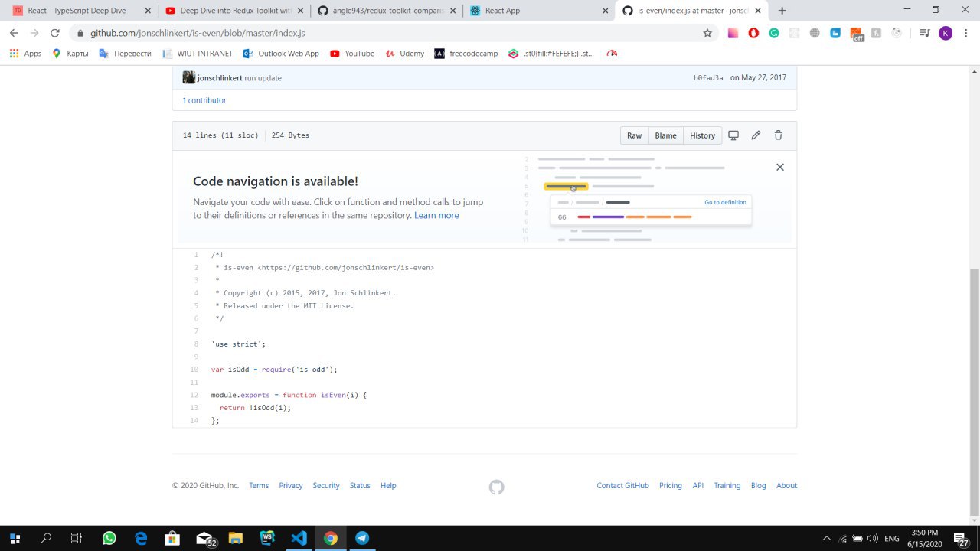Launch WhatsApp from the taskbar

point(109,538)
